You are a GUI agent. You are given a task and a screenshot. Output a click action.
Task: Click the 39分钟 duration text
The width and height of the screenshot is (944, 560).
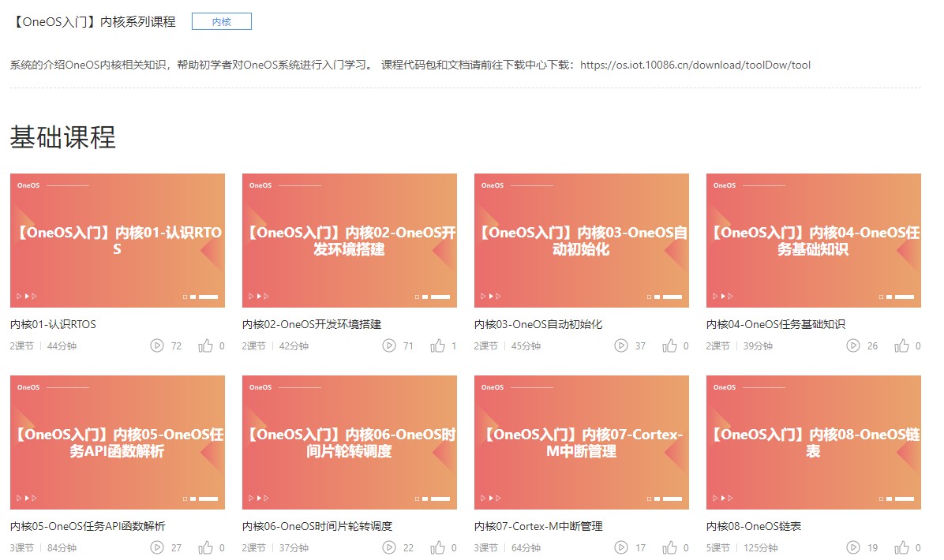click(758, 346)
